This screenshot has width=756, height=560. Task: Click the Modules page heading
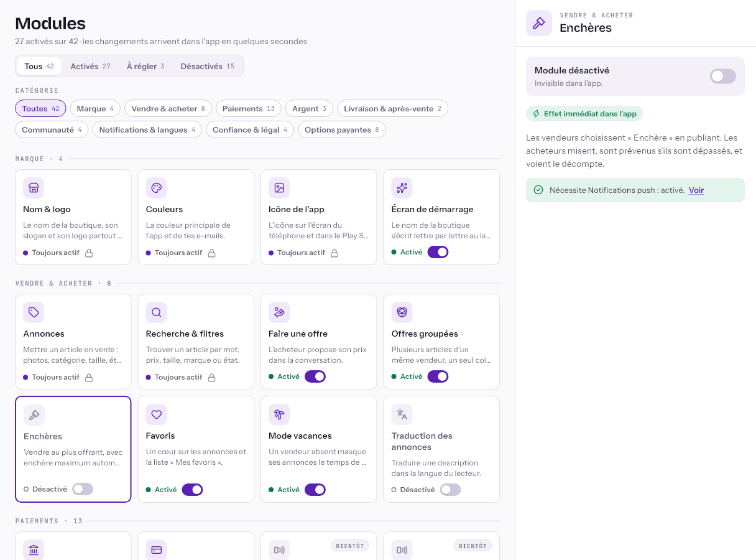tap(50, 23)
